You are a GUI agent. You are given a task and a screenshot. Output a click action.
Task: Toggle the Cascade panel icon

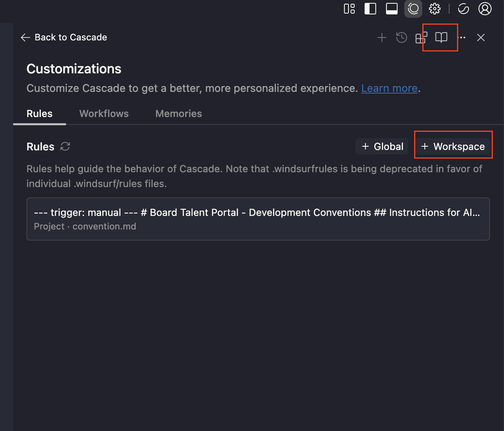click(x=413, y=9)
